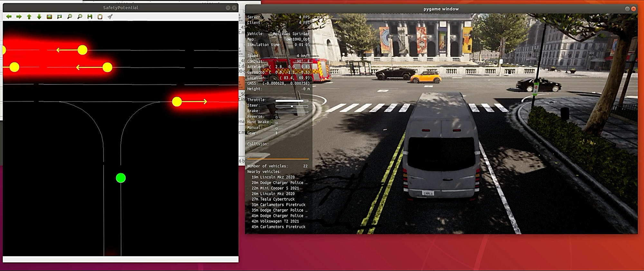Save the image with the floppy disk icon

click(x=90, y=17)
